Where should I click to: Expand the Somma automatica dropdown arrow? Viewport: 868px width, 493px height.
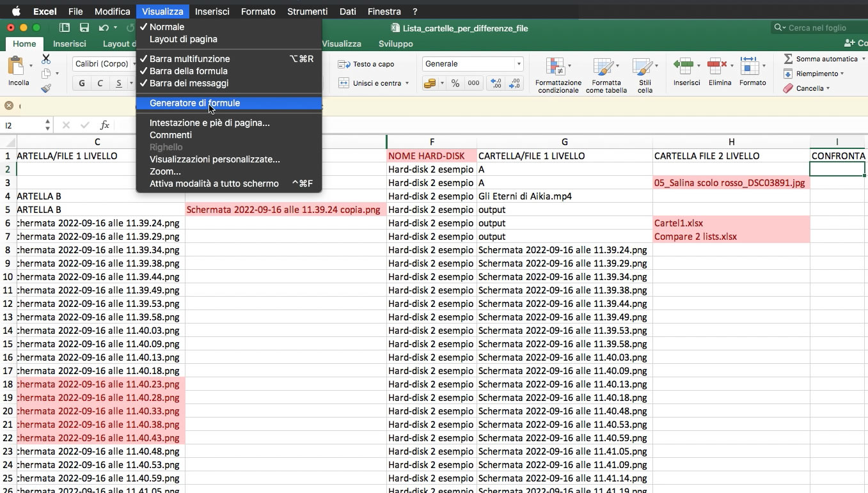click(x=862, y=59)
